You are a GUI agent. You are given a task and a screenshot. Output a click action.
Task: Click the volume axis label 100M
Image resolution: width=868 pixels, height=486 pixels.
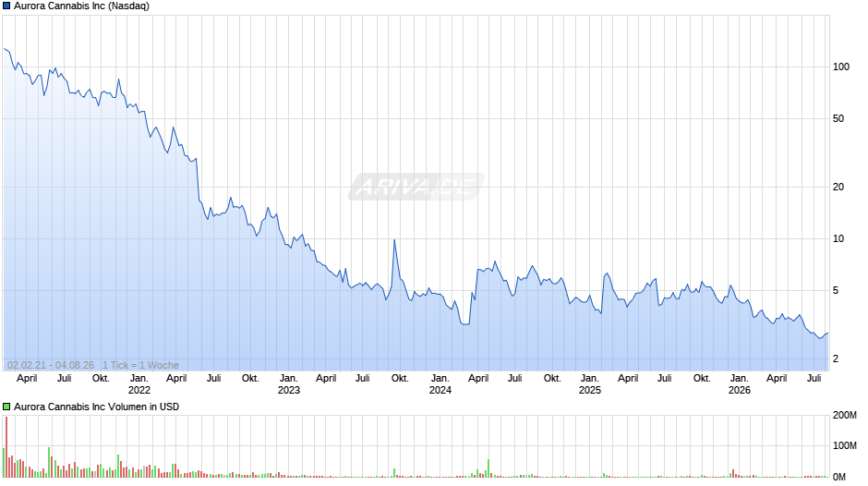click(845, 445)
